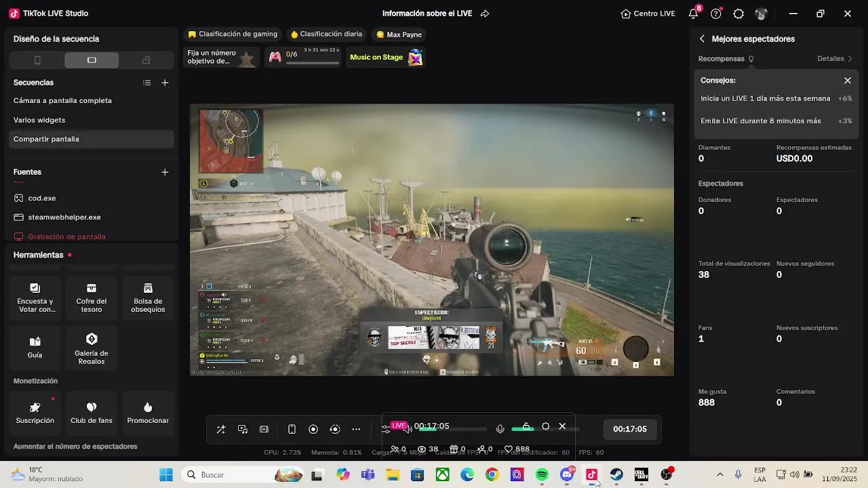The image size is (868, 488).
Task: Select the Compartir pantalla scene
Action: click(x=92, y=139)
